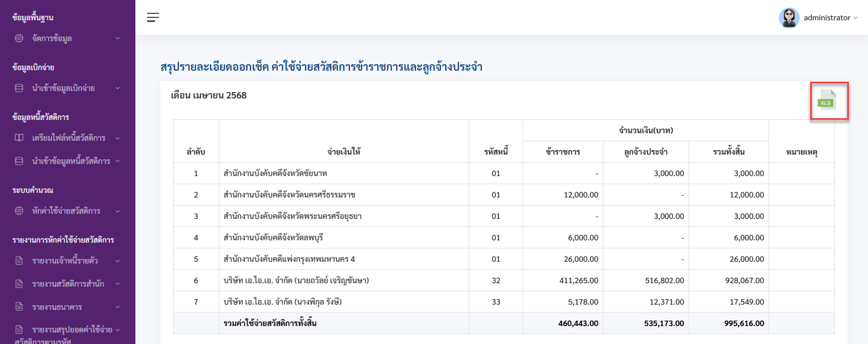The height and width of the screenshot is (344, 868).
Task: Expand the รายงานธนาคาร chevron
Action: point(117,306)
